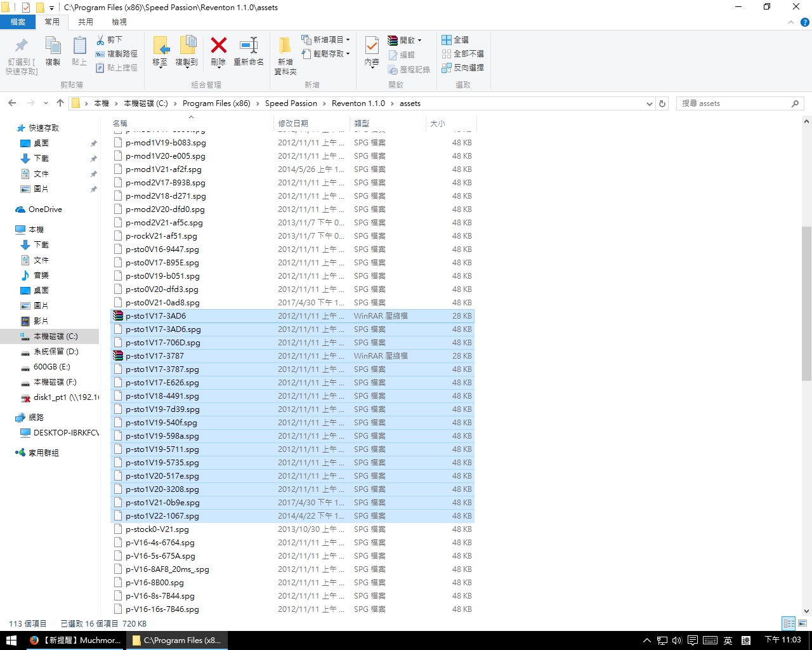Click the Back arrow in navigation bar
812x650 pixels.
coord(12,103)
